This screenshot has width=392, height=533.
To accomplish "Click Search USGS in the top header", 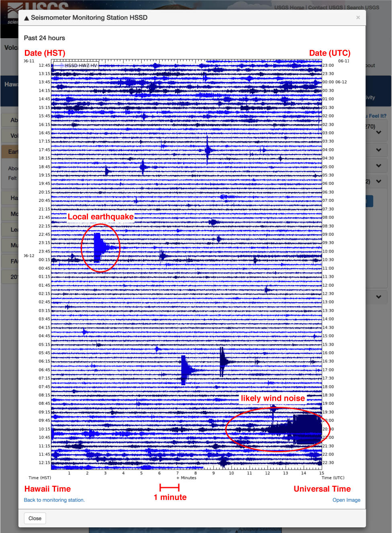I will tap(364, 7).
